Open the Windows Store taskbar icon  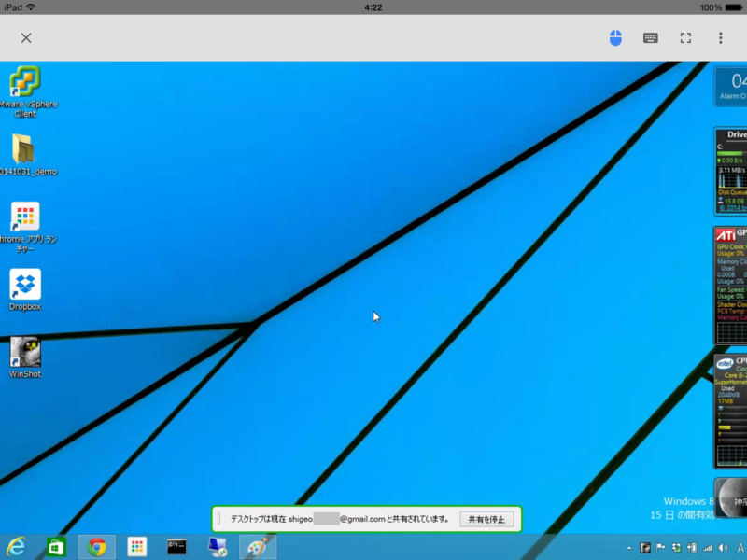56,547
